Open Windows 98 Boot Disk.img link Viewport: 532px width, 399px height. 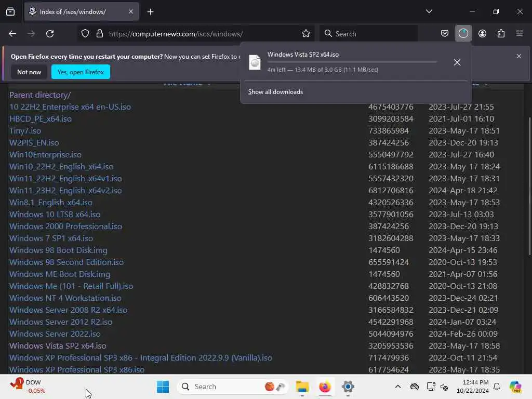pyautogui.click(x=58, y=250)
